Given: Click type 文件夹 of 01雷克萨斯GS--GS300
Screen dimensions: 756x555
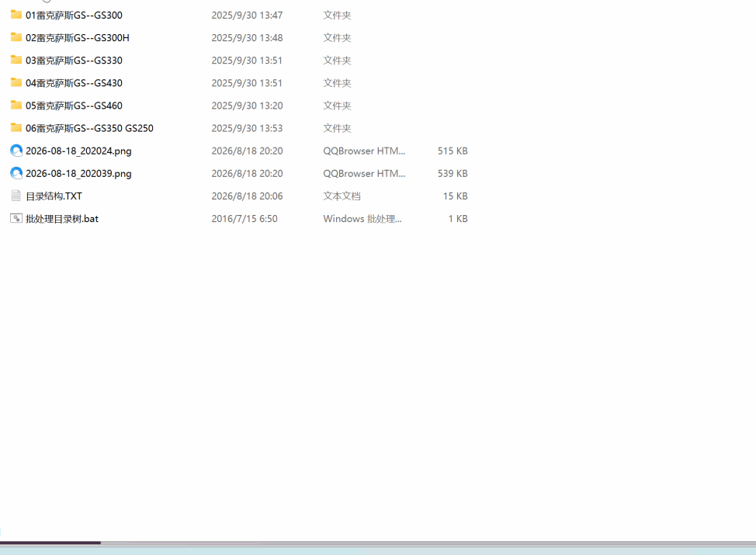Looking at the screenshot, I should point(337,15).
